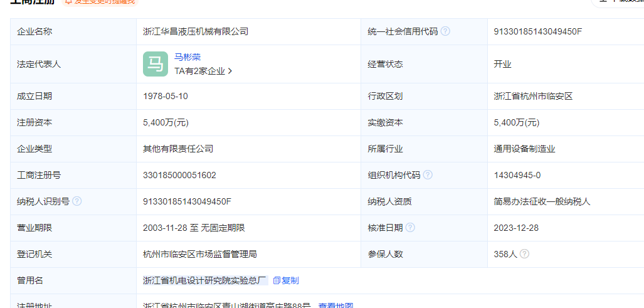Click copy icon next to 复制
The height and width of the screenshot is (308, 644).
(x=277, y=281)
